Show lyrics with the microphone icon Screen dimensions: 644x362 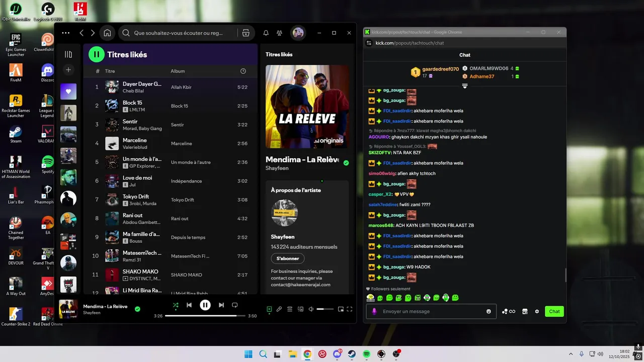click(x=279, y=309)
